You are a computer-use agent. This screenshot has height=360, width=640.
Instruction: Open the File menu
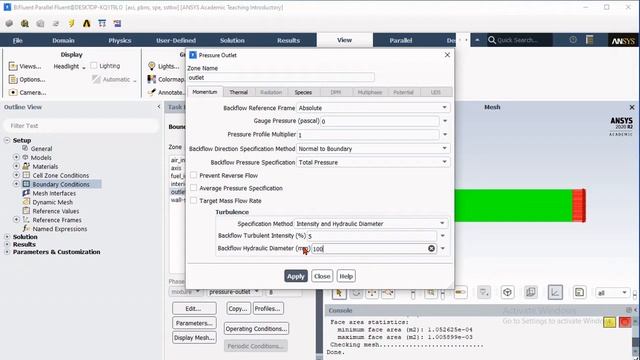(x=18, y=40)
